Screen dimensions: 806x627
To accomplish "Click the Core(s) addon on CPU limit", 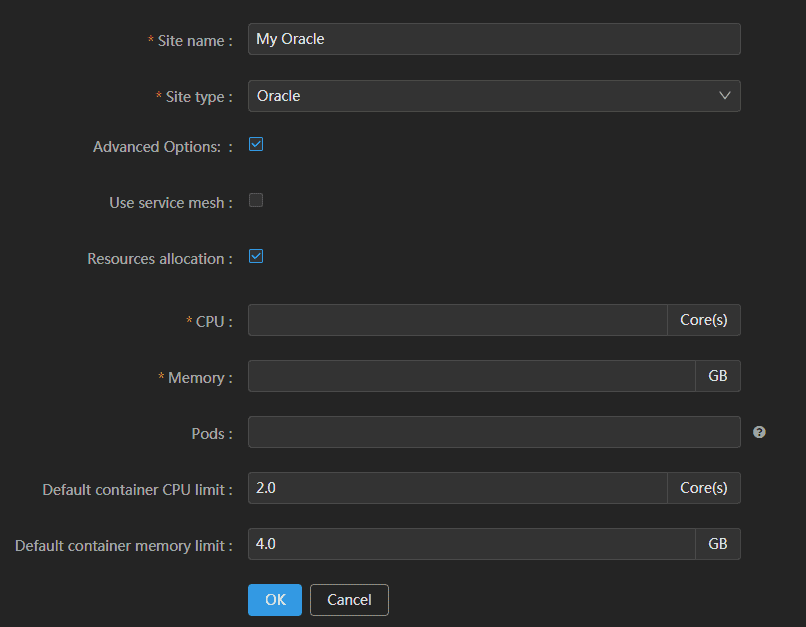I will 704,488.
